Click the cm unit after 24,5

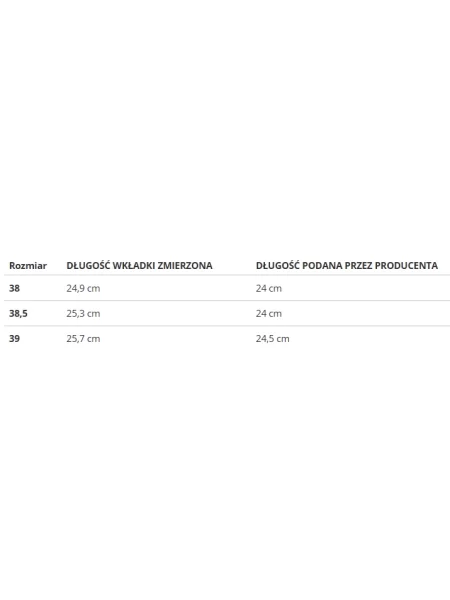[x=283, y=339]
